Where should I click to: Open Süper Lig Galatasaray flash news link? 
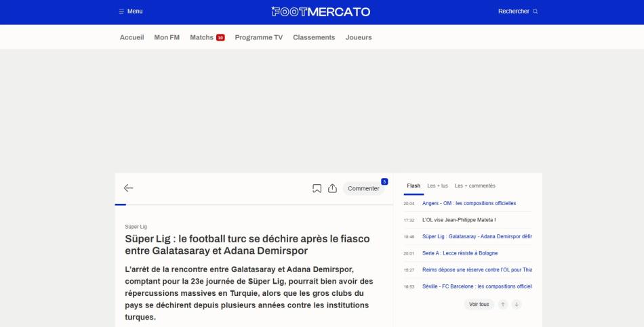click(477, 237)
